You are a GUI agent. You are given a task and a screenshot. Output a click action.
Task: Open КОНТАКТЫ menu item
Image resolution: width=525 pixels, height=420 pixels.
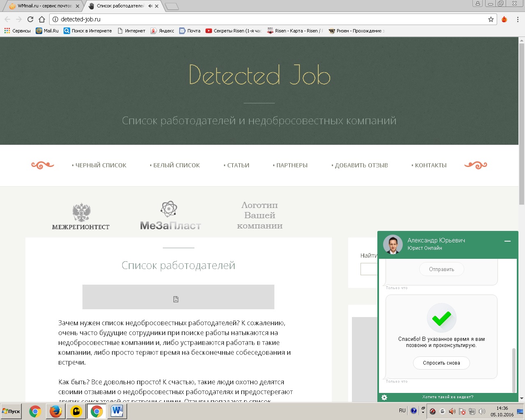pyautogui.click(x=429, y=165)
